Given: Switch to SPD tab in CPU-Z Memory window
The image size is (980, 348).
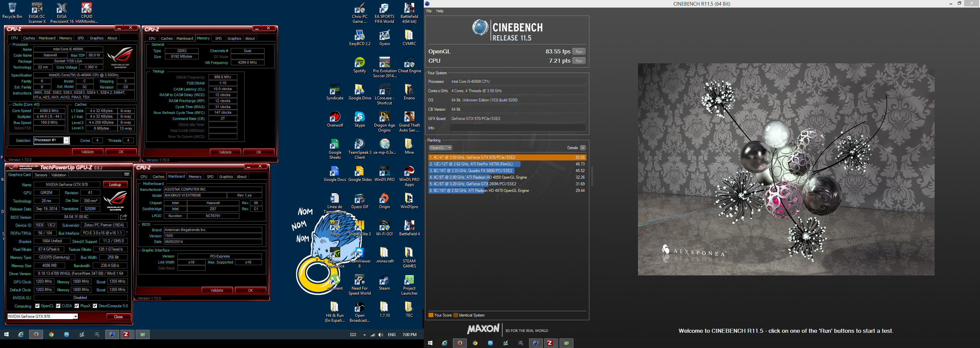Looking at the screenshot, I should pyautogui.click(x=219, y=38).
